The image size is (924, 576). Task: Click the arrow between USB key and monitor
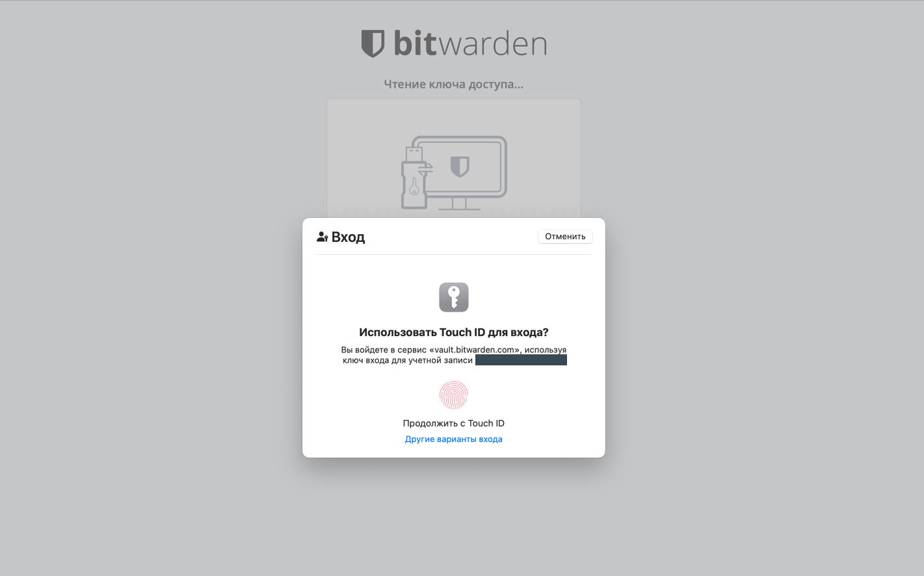tap(427, 170)
